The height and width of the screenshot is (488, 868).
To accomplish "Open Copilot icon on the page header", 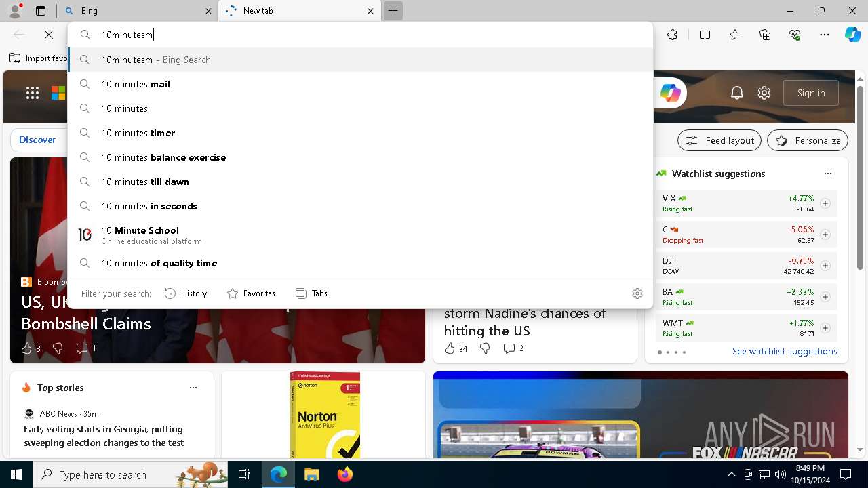I will click(670, 93).
